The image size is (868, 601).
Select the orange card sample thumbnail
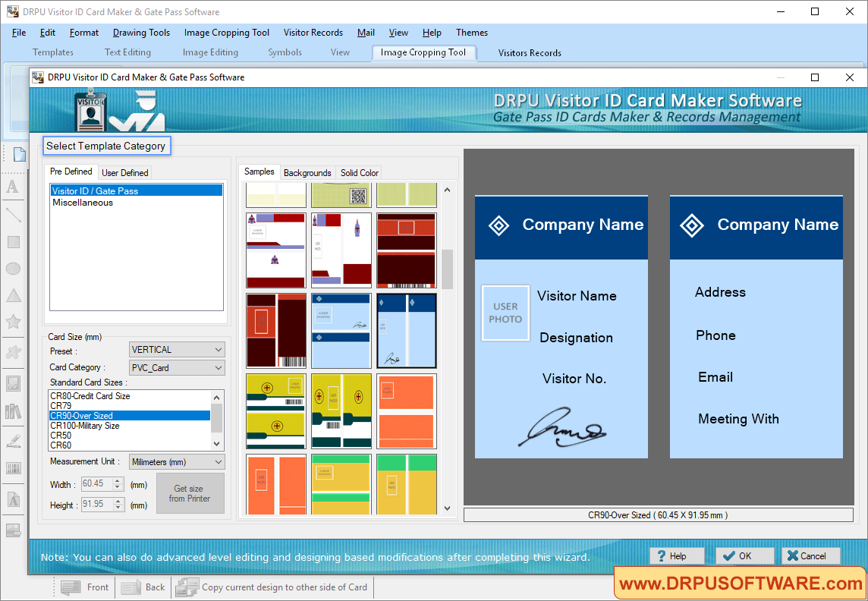click(x=406, y=411)
